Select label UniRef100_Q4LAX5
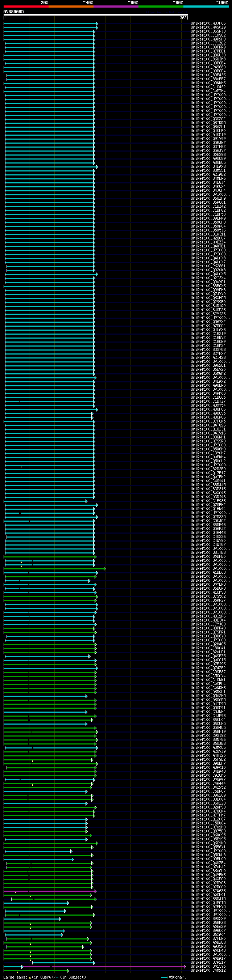232x980 pixels. click(x=208, y=274)
